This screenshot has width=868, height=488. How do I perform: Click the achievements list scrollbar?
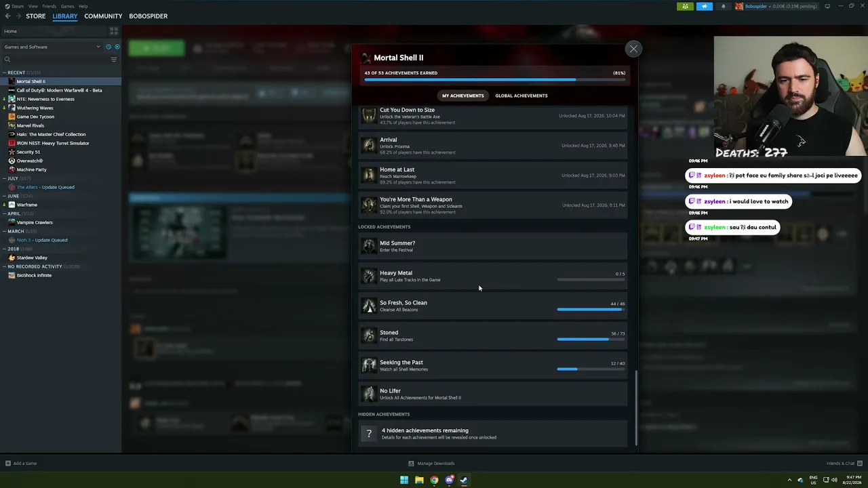(x=636, y=408)
